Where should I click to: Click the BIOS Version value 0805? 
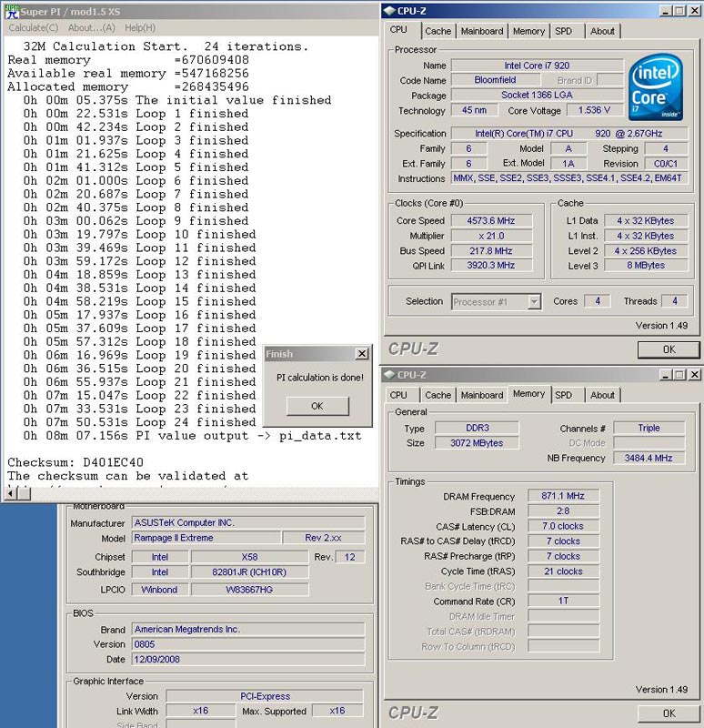(248, 644)
